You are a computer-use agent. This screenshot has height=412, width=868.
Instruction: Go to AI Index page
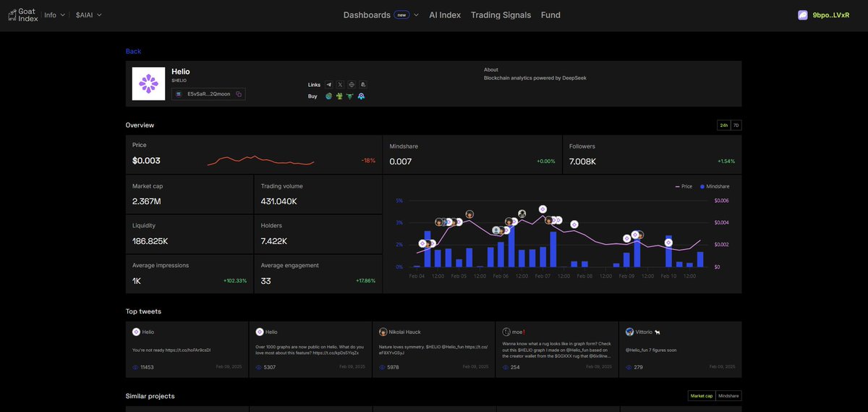pyautogui.click(x=445, y=14)
